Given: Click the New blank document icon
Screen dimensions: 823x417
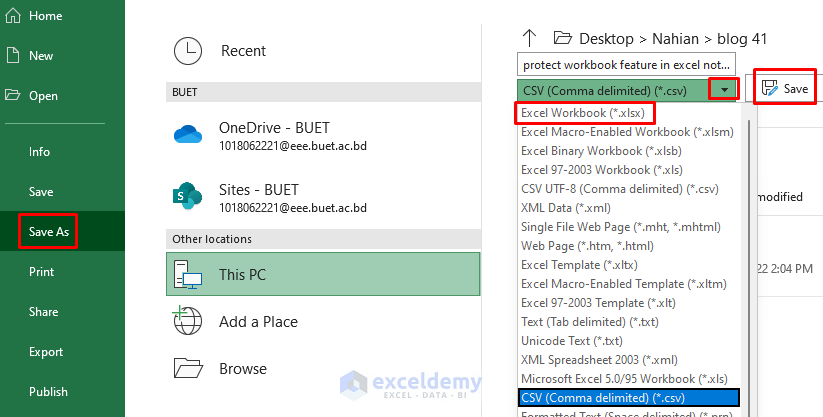Looking at the screenshot, I should tap(13, 56).
